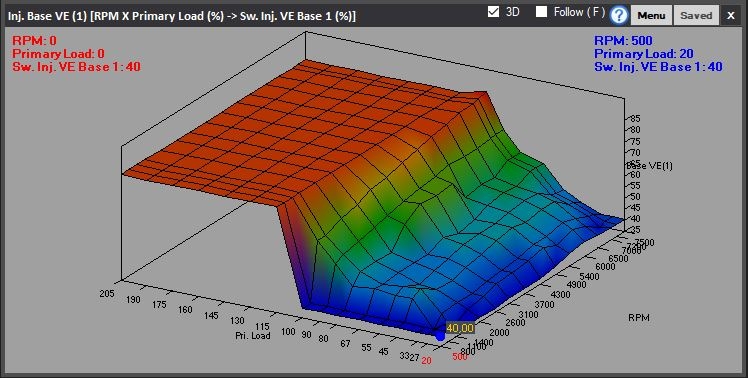Click red Sw. Inj. VE Base 1: 40 text
Viewport: 748px width, 378px height.
(76, 67)
